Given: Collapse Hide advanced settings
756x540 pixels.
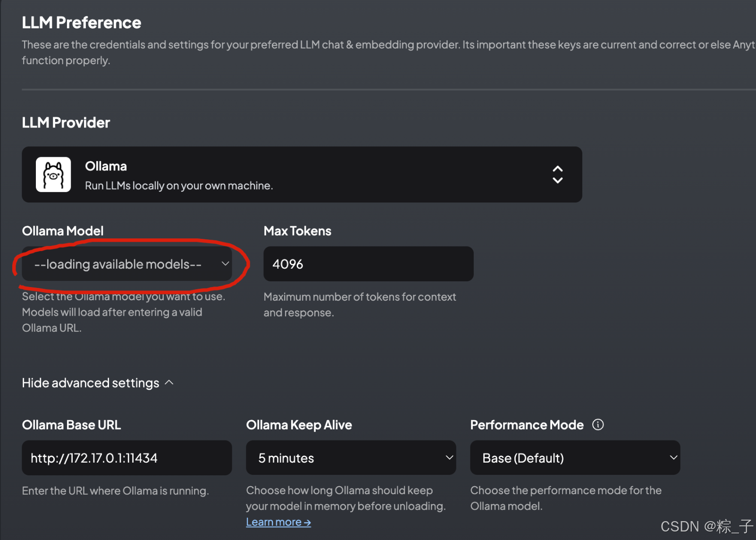Looking at the screenshot, I should click(98, 383).
